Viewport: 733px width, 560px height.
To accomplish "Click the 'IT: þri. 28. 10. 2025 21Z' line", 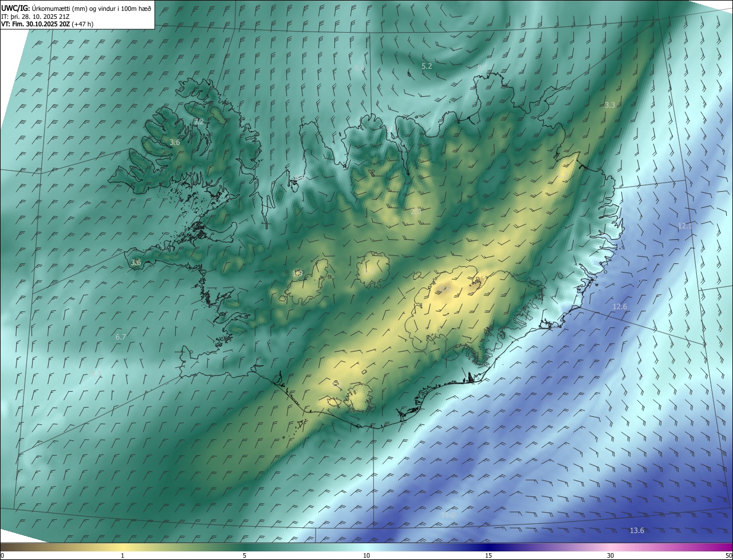I will 36,17.
